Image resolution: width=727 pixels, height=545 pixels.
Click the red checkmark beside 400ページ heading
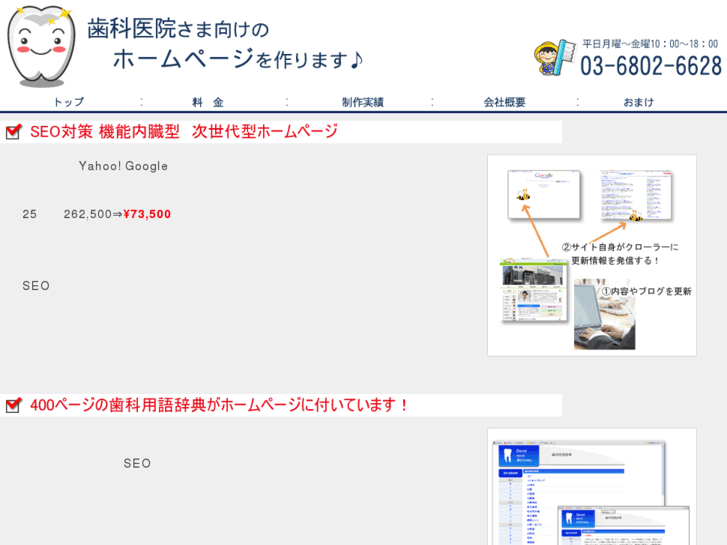pos(13,405)
